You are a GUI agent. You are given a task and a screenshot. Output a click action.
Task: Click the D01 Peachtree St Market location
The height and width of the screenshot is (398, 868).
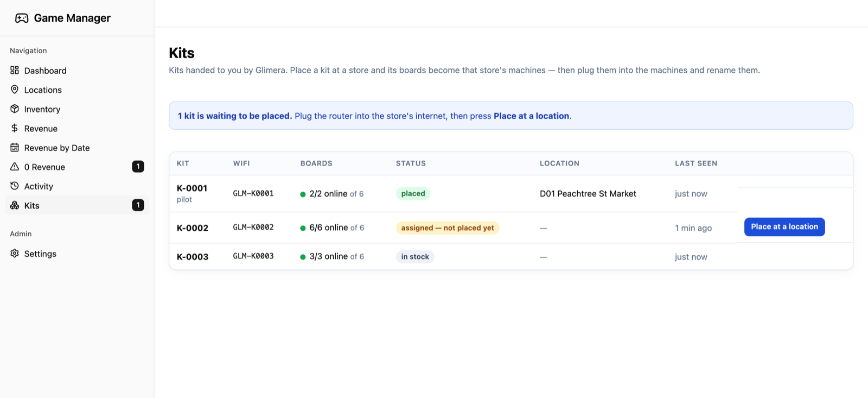588,194
